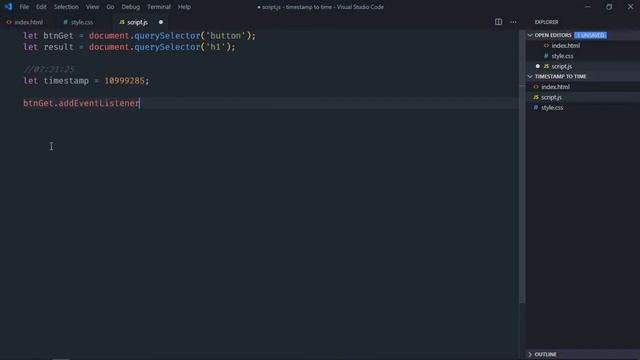Viewport: 640px width, 360px height.
Task: Open the Debug menu
Action: [x=131, y=7]
